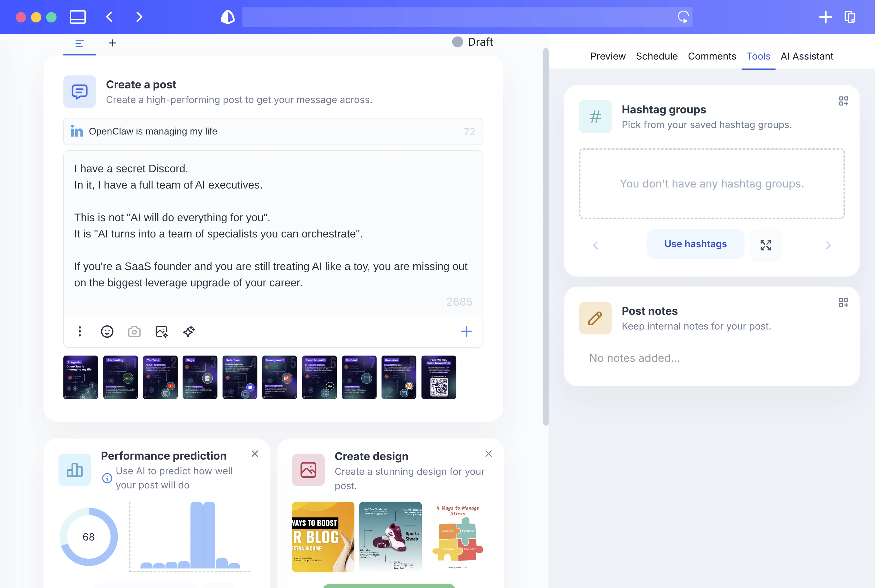Click the right chevron on Hashtag groups card
The image size is (875, 588).
(829, 245)
